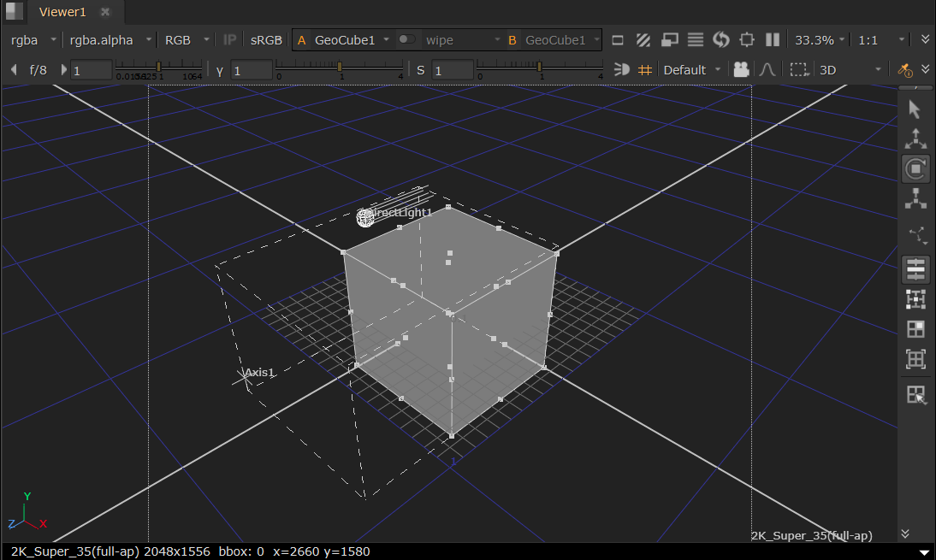Select the arrow selection tool

915,109
